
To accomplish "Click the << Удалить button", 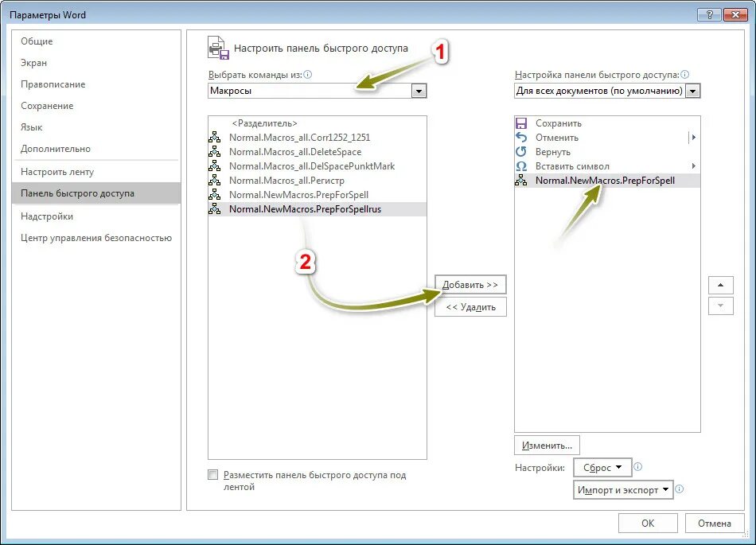I will [470, 307].
